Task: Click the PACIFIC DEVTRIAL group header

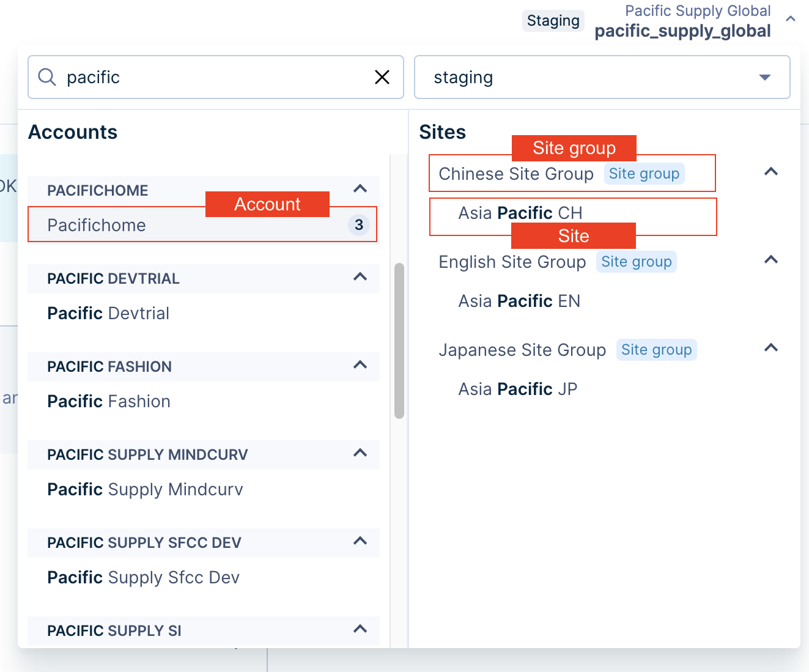Action: (x=204, y=278)
